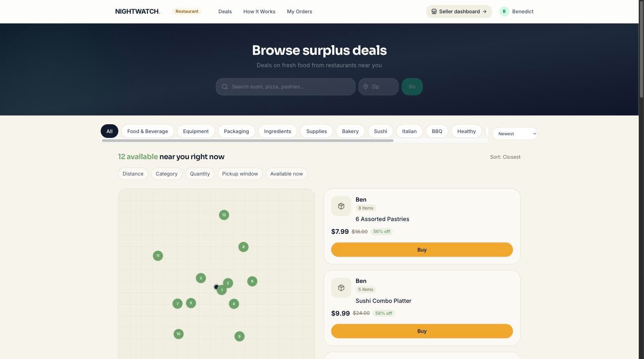644x359 pixels.
Task: Click the Restaurant badge
Action: click(x=187, y=11)
